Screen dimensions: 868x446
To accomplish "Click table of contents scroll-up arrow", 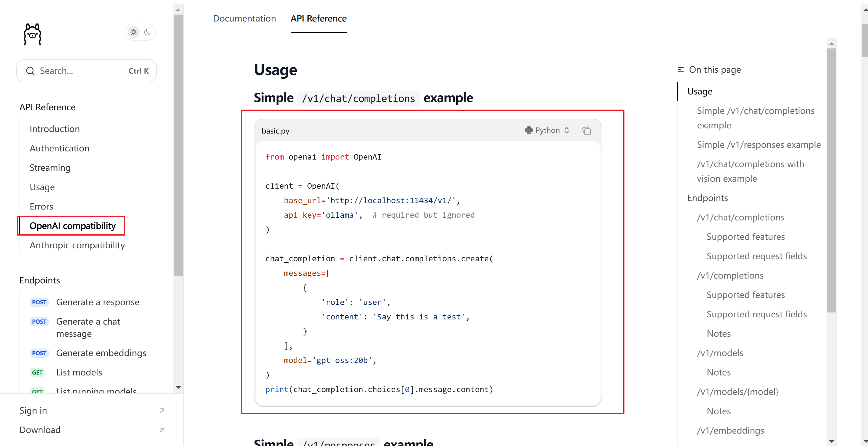I will click(831, 44).
